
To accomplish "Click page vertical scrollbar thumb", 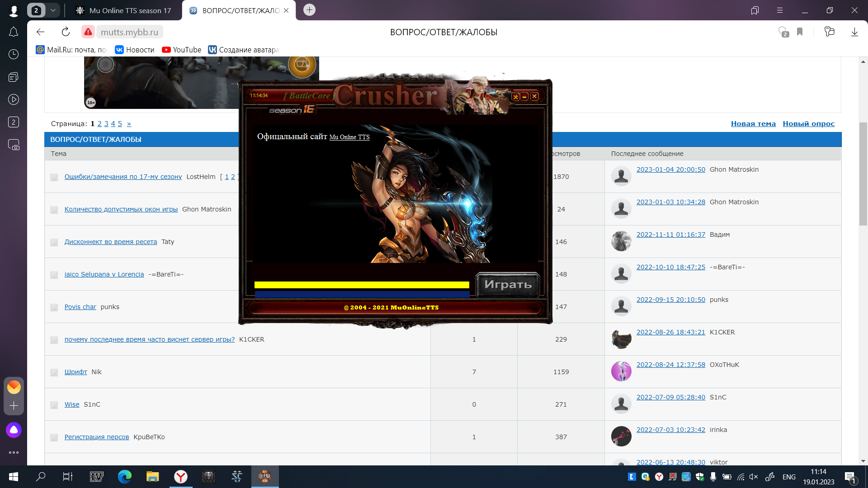I will (x=863, y=174).
